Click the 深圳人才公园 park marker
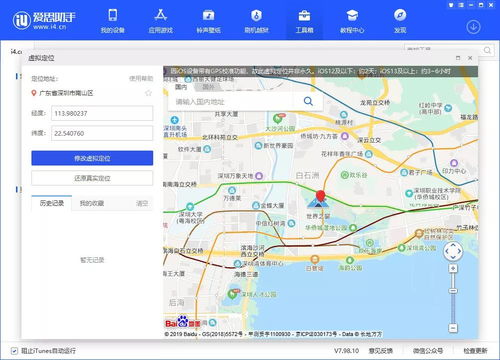The image size is (500, 360). coord(232,294)
